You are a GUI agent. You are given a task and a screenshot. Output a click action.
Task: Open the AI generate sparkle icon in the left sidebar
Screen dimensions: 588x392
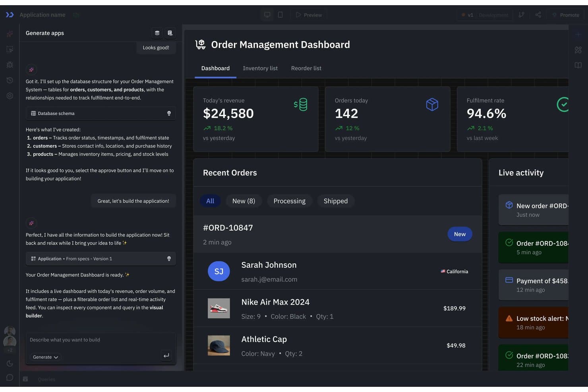(10, 34)
